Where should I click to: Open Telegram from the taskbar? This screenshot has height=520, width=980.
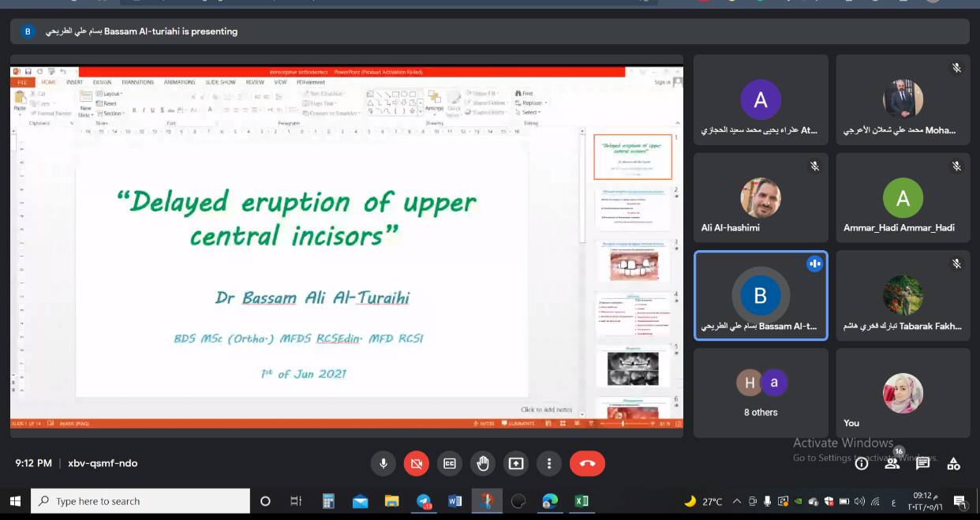424,501
